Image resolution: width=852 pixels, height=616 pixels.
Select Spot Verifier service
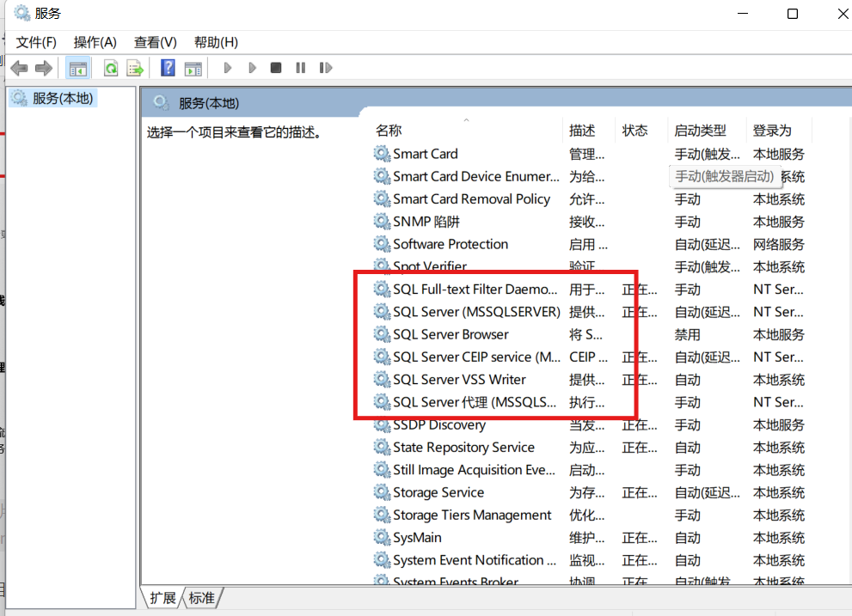coord(430,266)
